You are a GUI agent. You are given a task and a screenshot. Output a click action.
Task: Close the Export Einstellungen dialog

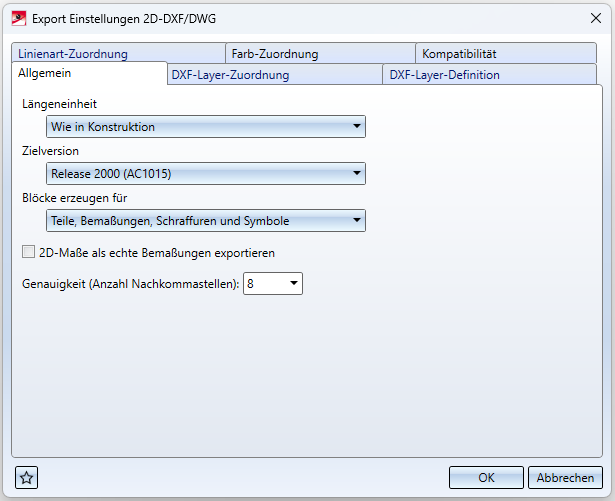coord(596,18)
